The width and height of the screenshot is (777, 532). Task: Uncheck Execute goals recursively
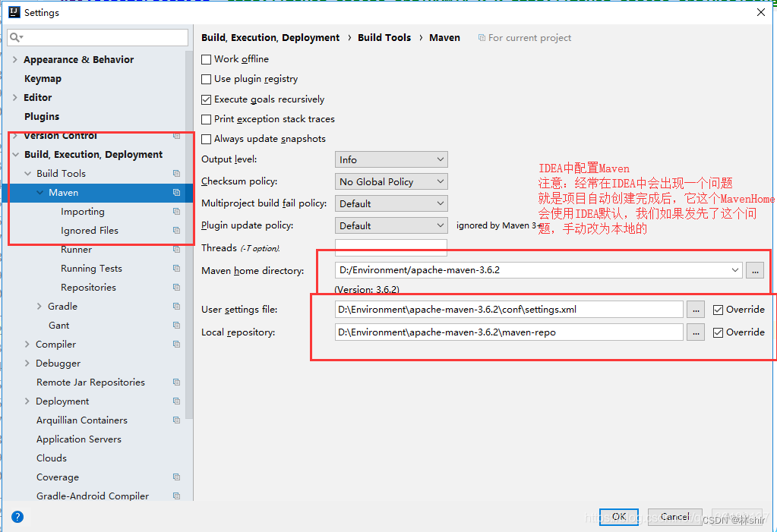point(206,99)
